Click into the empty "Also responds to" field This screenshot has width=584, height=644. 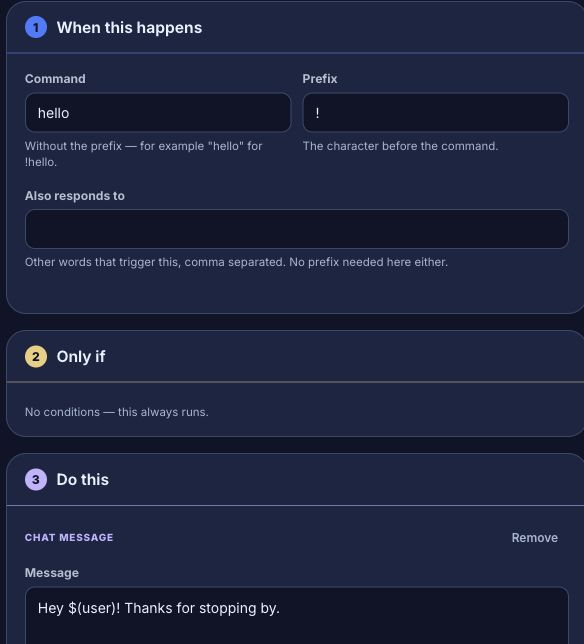tap(297, 229)
